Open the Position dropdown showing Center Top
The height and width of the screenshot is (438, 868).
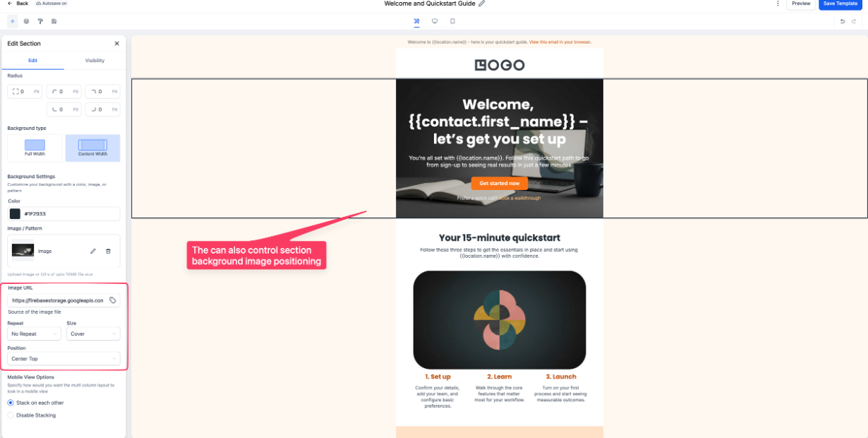pyautogui.click(x=64, y=359)
